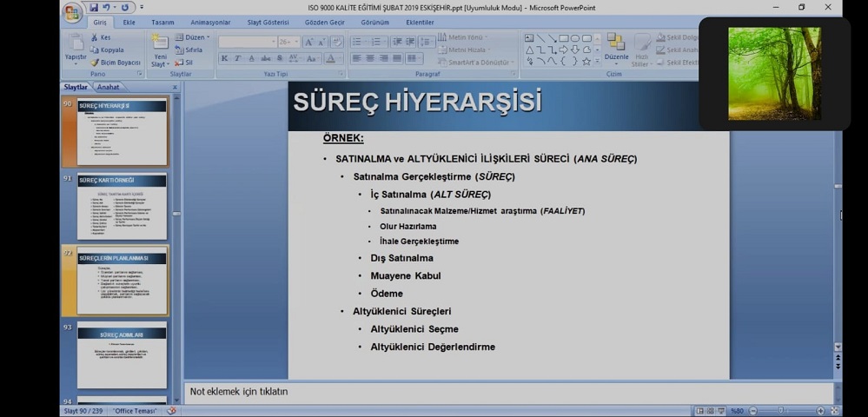Image resolution: width=868 pixels, height=417 pixels.
Task: Toggle bold K formatting button
Action: 224,58
